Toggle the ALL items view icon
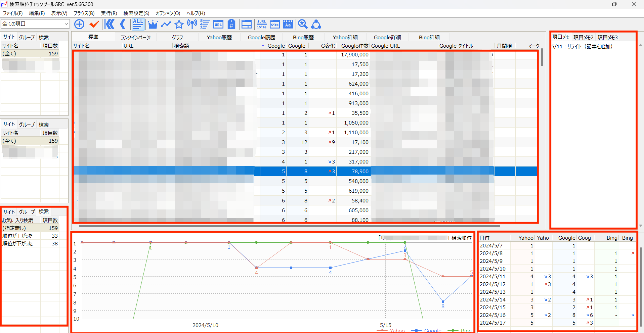The image size is (644, 333). pyautogui.click(x=138, y=24)
